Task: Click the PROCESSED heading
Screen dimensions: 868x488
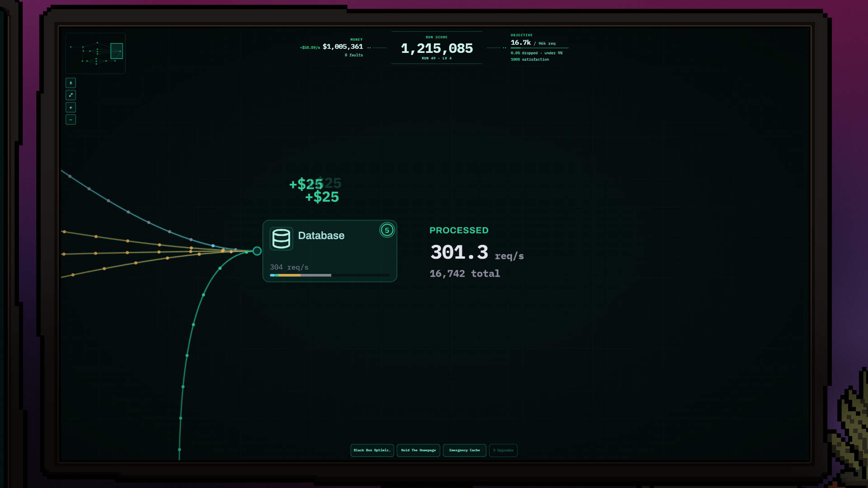Action: pyautogui.click(x=459, y=230)
